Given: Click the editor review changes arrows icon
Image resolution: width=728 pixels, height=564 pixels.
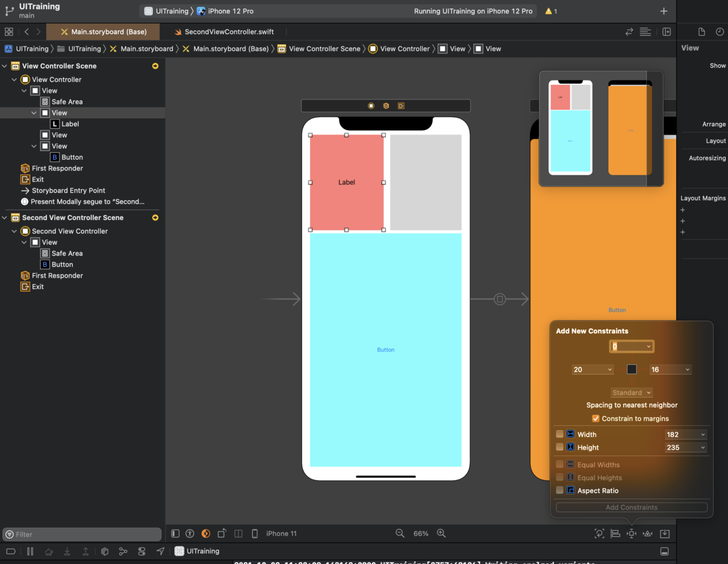Looking at the screenshot, I should pyautogui.click(x=630, y=32).
